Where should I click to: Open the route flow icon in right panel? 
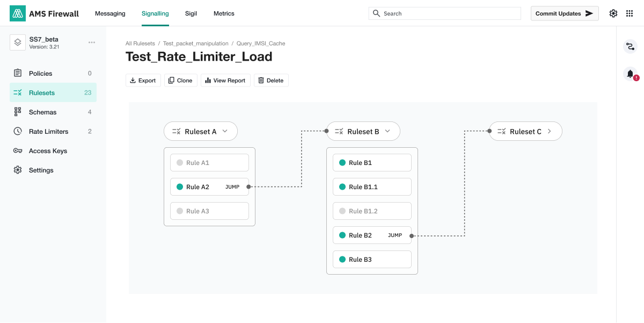(630, 47)
